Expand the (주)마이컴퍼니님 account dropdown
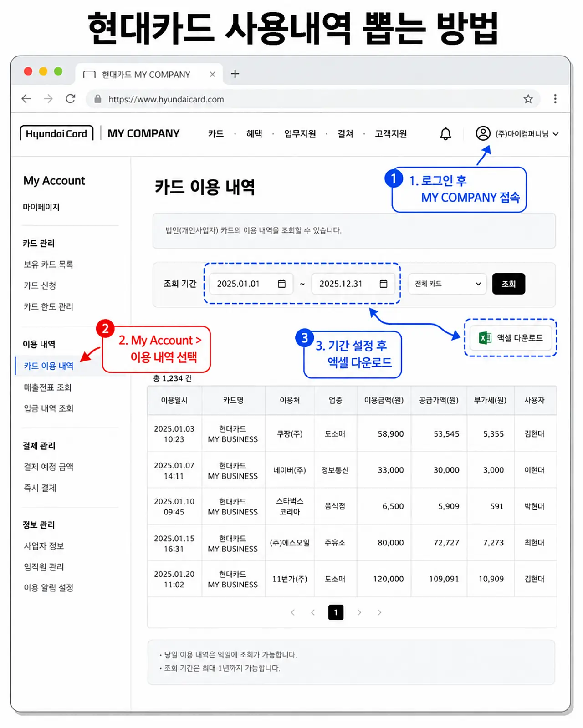Screen dimensions: 583x728 (x=556, y=134)
